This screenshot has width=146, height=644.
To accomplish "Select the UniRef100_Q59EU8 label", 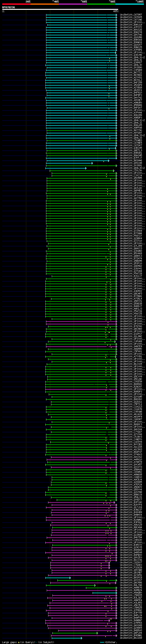I will 131,304.
